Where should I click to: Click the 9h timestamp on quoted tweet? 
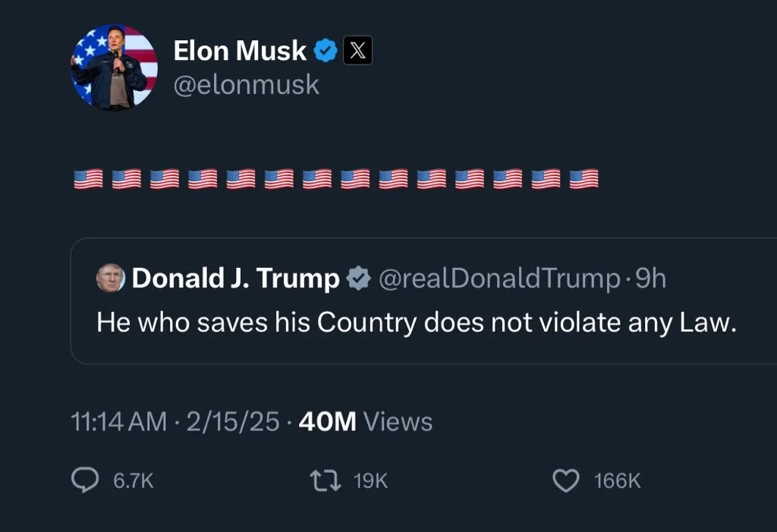(x=650, y=278)
